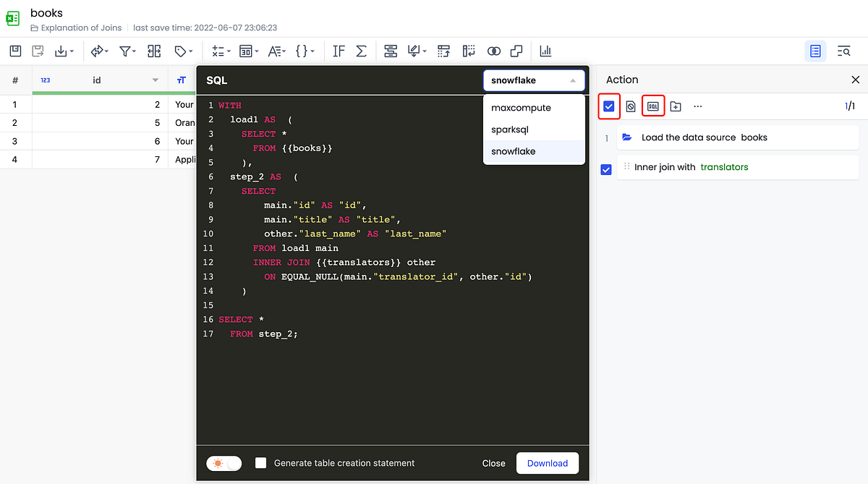The image size is (868, 484).
Task: Click the IF conditional transform icon
Action: (x=338, y=51)
